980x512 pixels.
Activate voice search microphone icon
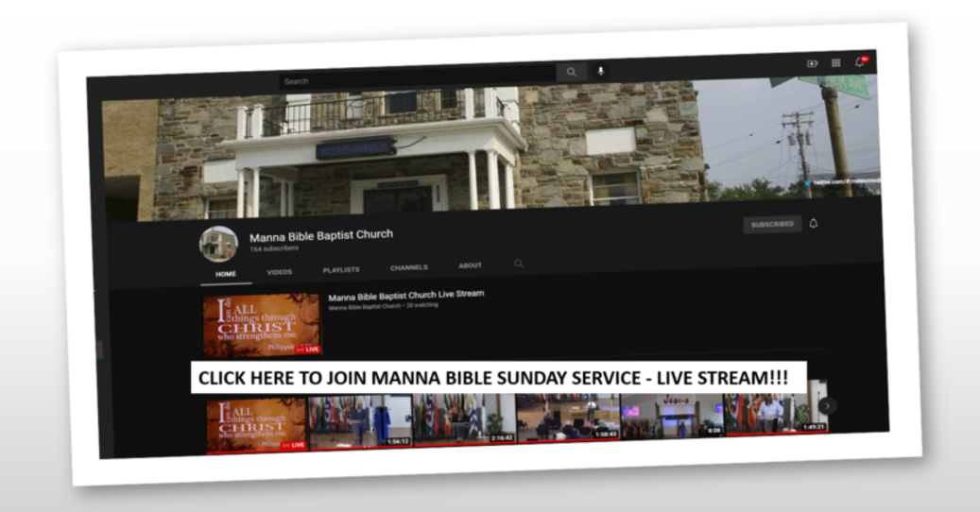point(601,71)
